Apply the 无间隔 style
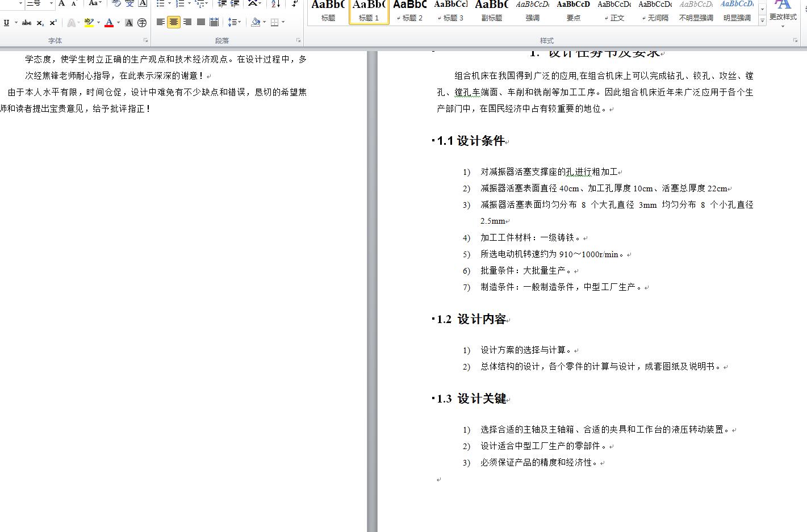Image resolution: width=807 pixels, height=532 pixels. [x=655, y=11]
